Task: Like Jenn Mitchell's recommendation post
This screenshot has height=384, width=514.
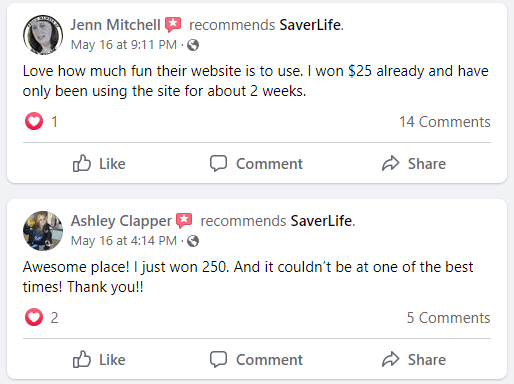Action: pyautogui.click(x=99, y=163)
